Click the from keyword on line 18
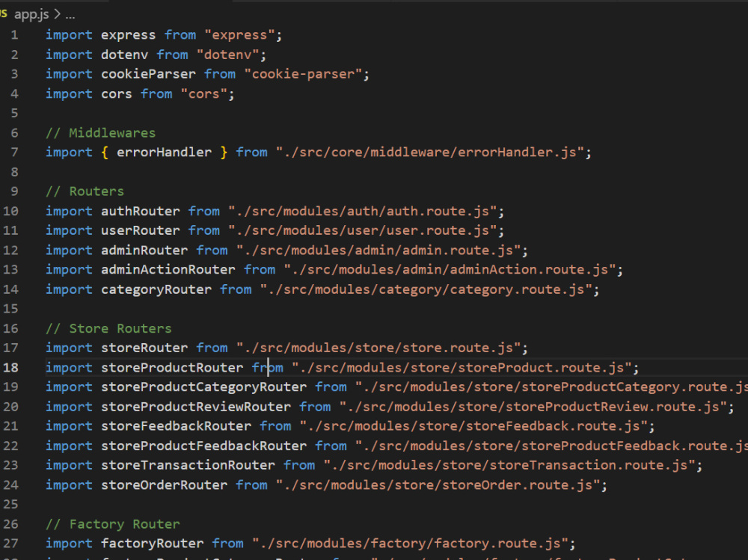 (268, 367)
